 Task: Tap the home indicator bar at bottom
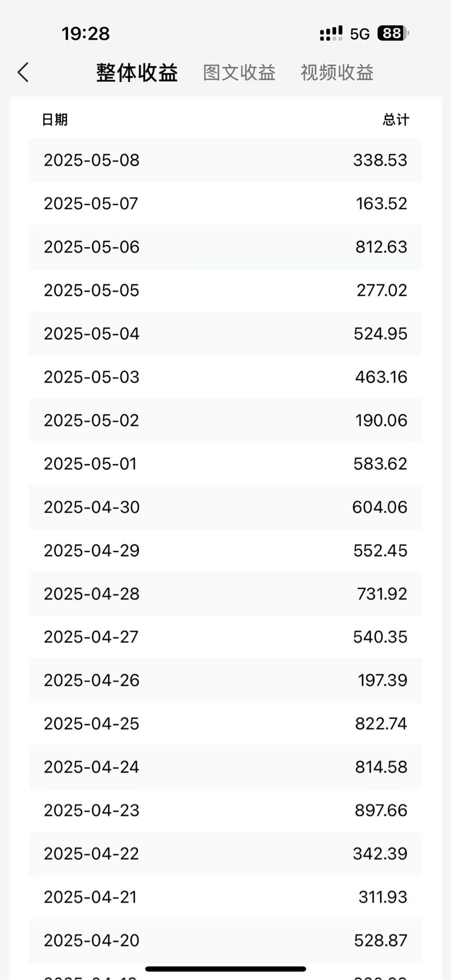coord(225,969)
